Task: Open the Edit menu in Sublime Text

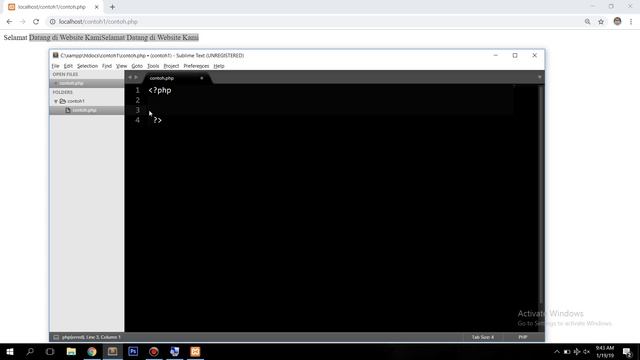Action: click(68, 66)
